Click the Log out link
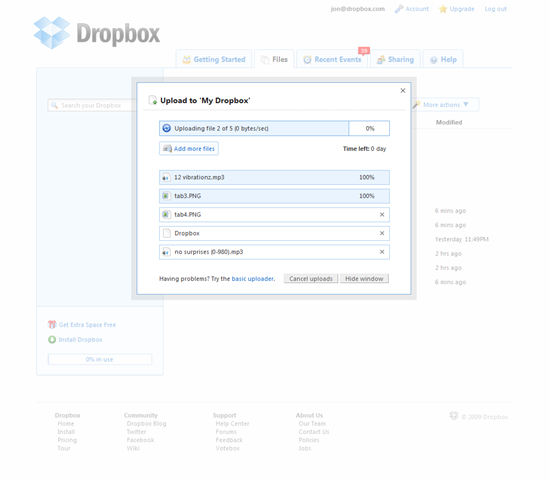 pyautogui.click(x=495, y=9)
